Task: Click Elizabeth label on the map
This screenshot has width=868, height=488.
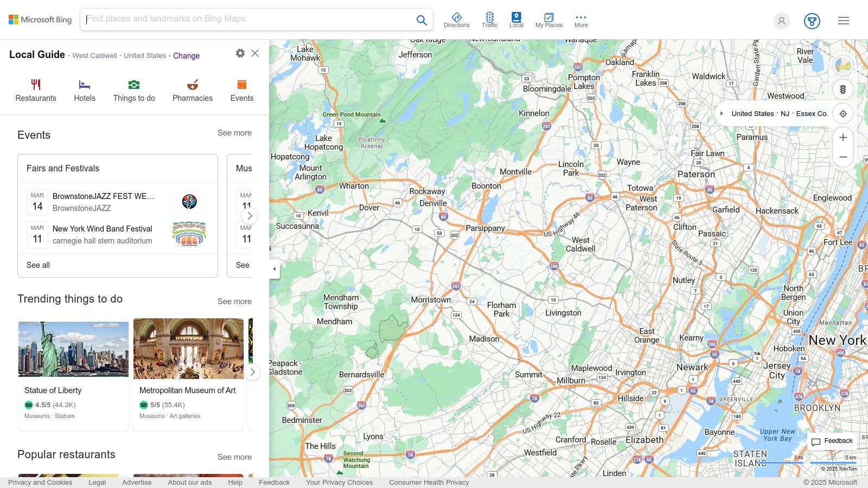Action: pos(644,440)
